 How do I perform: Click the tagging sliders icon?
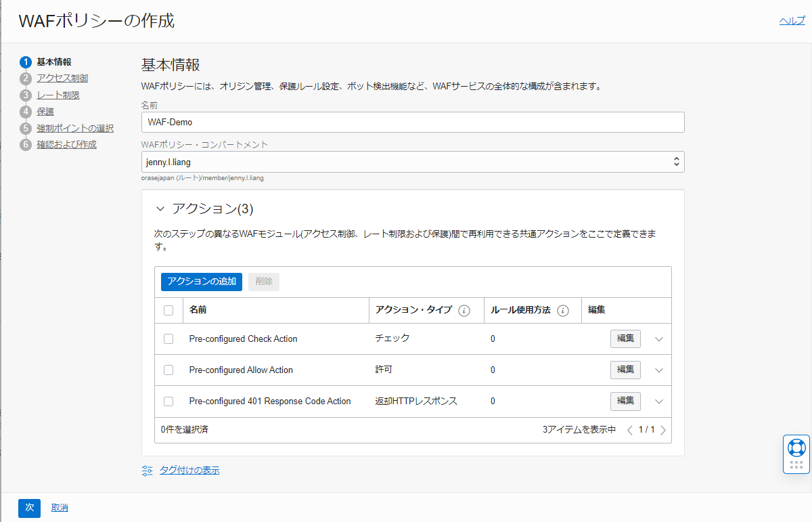coord(148,471)
